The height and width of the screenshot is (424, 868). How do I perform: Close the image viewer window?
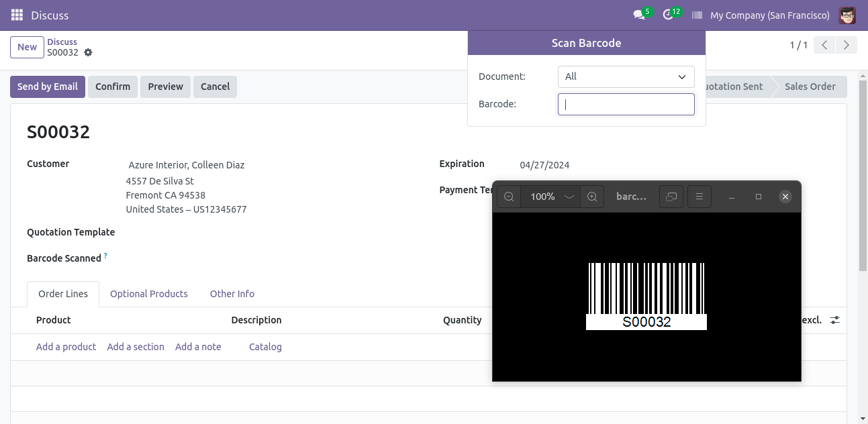pos(785,197)
